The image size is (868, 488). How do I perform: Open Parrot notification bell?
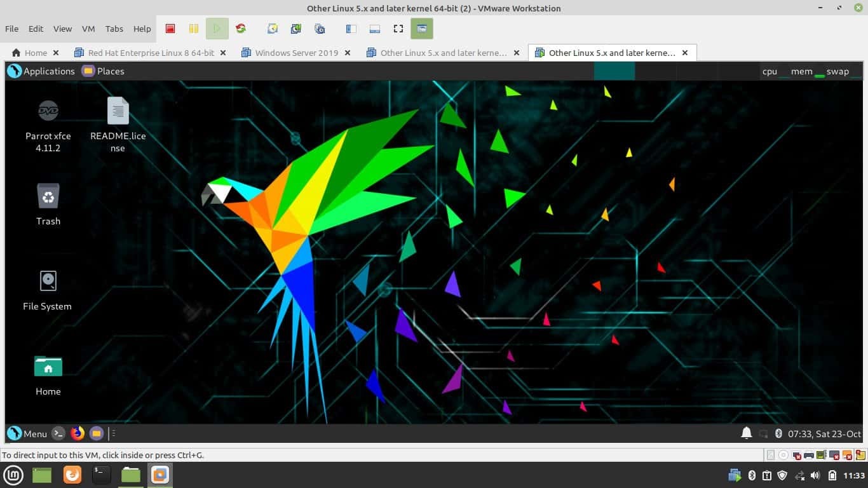click(747, 433)
